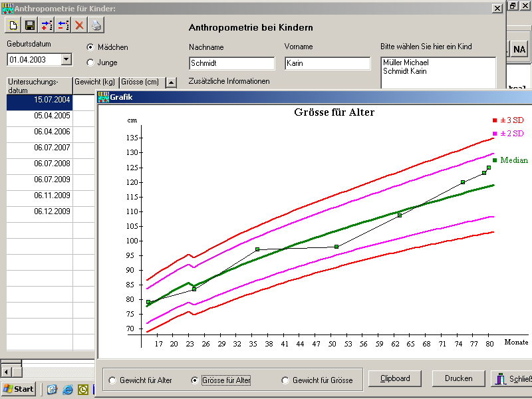Image resolution: width=532 pixels, height=399 pixels.
Task: Choose the Gewicht für Grösse chart option
Action: click(286, 380)
